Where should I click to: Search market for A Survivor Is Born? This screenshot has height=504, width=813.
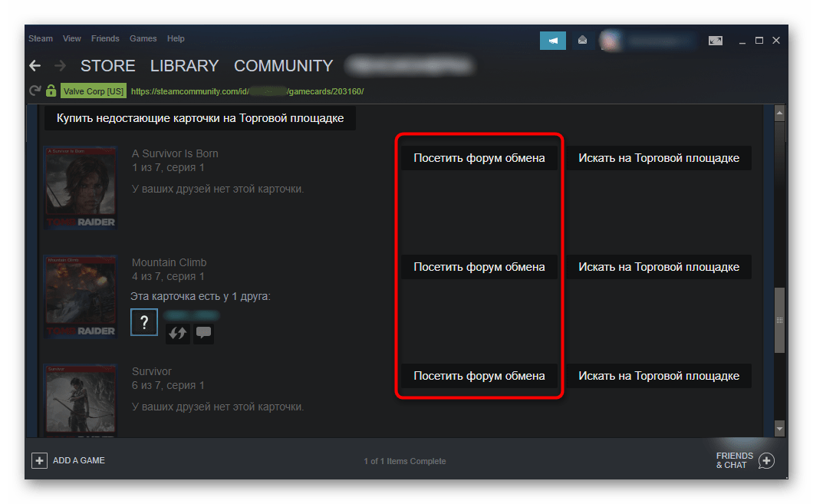(x=659, y=158)
